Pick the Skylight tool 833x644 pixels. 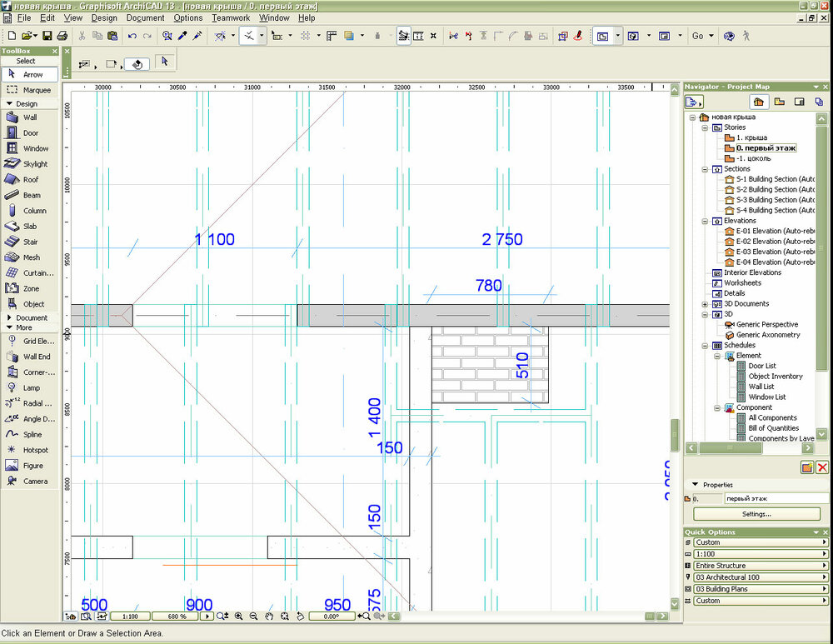(34, 164)
